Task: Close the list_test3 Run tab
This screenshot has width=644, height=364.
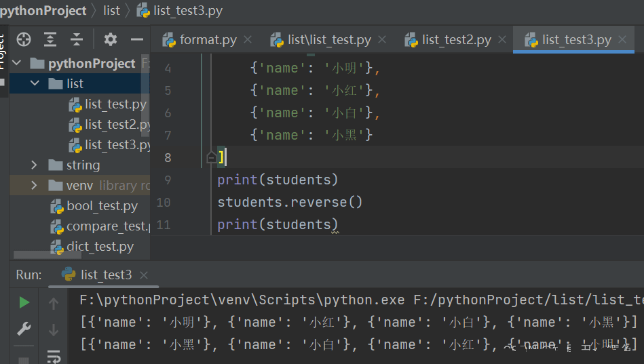Action: pyautogui.click(x=144, y=275)
